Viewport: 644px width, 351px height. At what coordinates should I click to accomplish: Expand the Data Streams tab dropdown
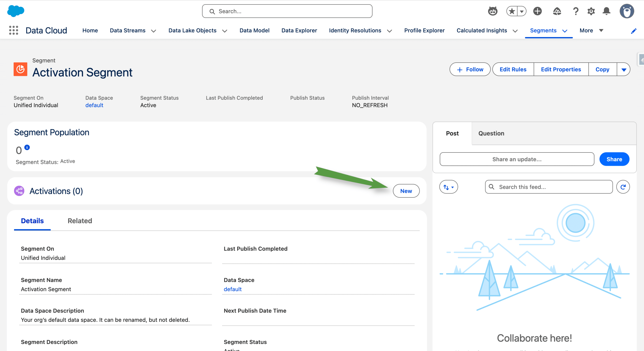click(x=153, y=31)
